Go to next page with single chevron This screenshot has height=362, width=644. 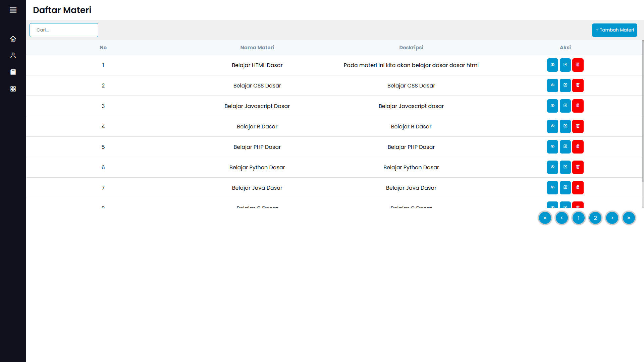[x=612, y=218]
